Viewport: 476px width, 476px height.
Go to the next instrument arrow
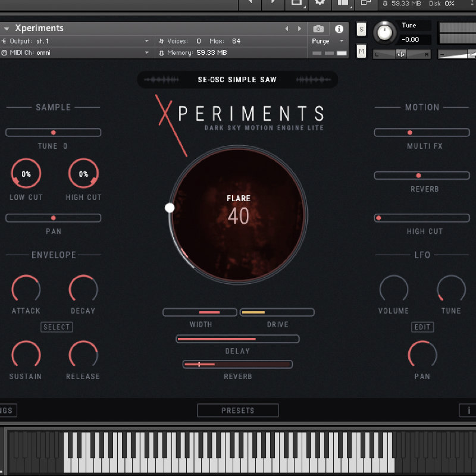coord(299,29)
